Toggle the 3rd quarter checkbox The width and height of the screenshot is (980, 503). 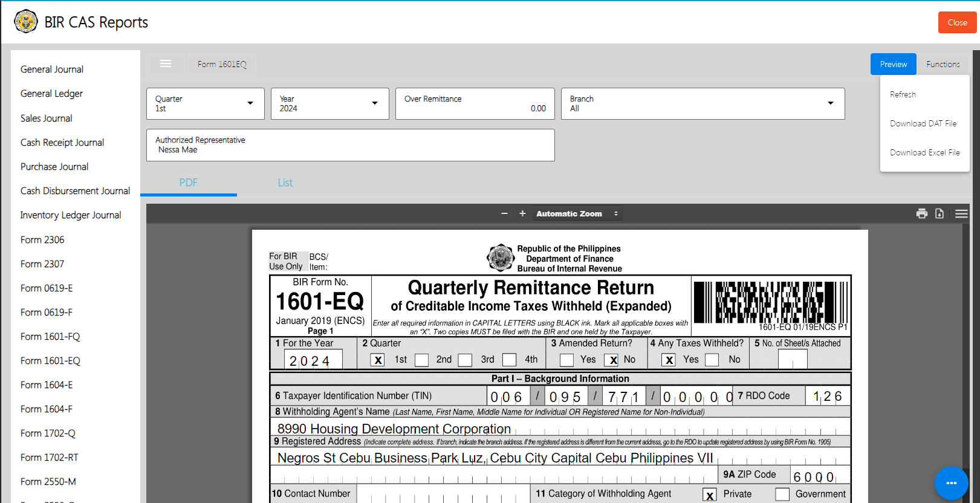coord(465,360)
